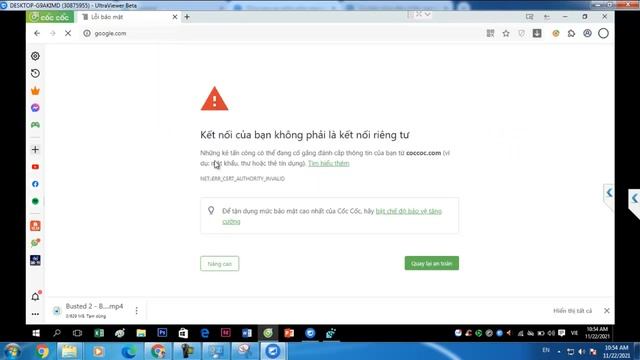This screenshot has width=640, height=360.
Task: Switch to UltraViewer on the local taskbar
Action: pos(273,351)
